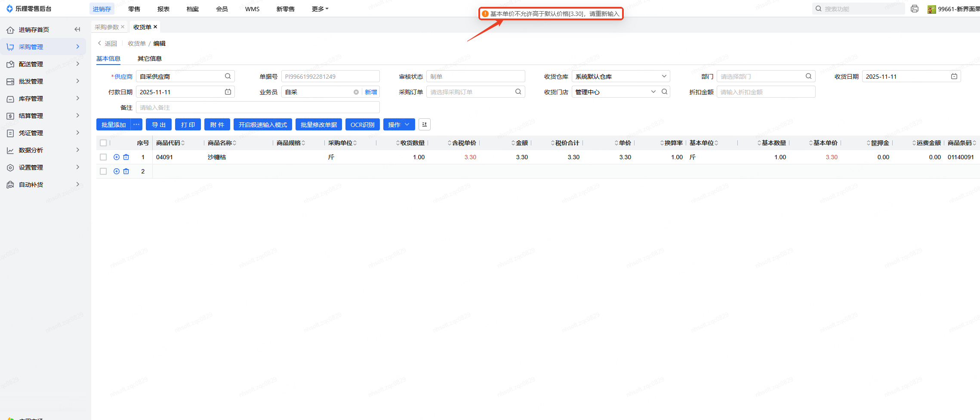Screen dimensions: 980x420
Task: Click the 收货门店 search icon
Action: [665, 92]
